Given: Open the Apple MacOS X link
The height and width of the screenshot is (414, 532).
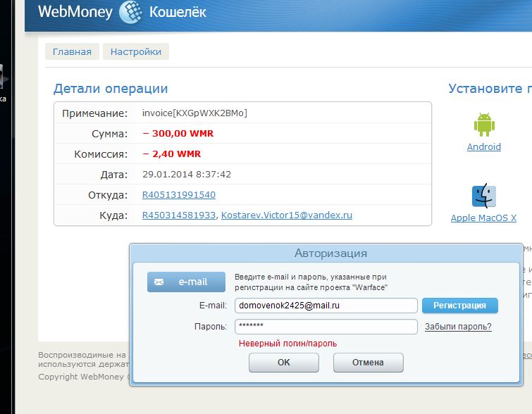Looking at the screenshot, I should click(x=483, y=218).
